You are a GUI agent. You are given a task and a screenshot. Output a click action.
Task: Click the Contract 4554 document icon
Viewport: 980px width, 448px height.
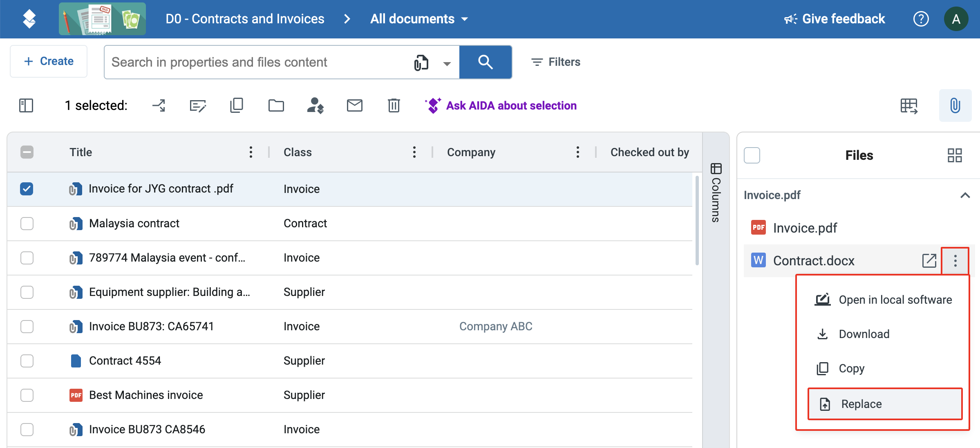point(76,361)
